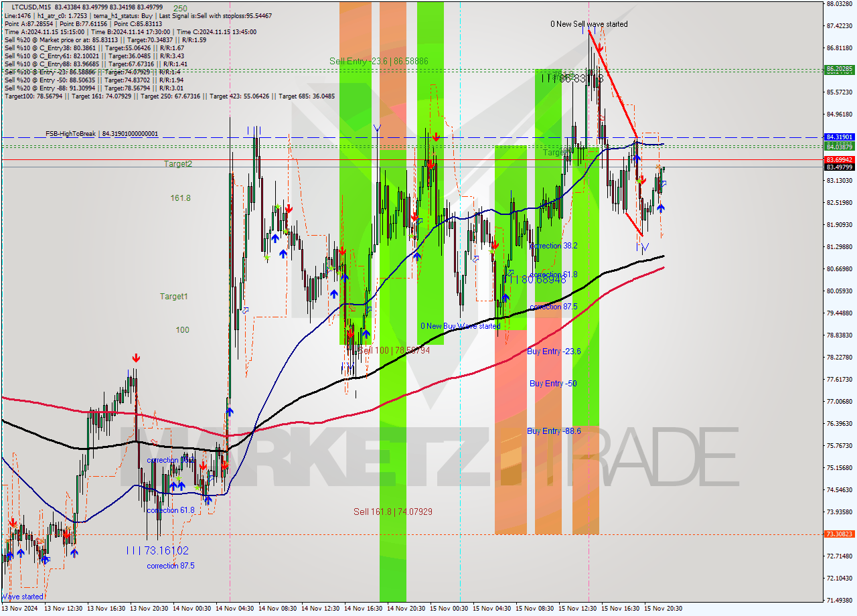Click the '15 Nov 20:30' time axis label
The image size is (857, 616).
pos(663,609)
